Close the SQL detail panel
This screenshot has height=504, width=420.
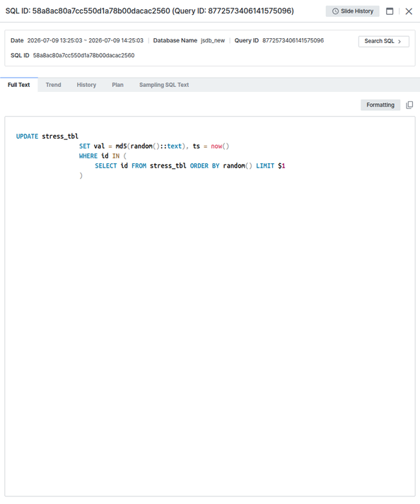[409, 11]
